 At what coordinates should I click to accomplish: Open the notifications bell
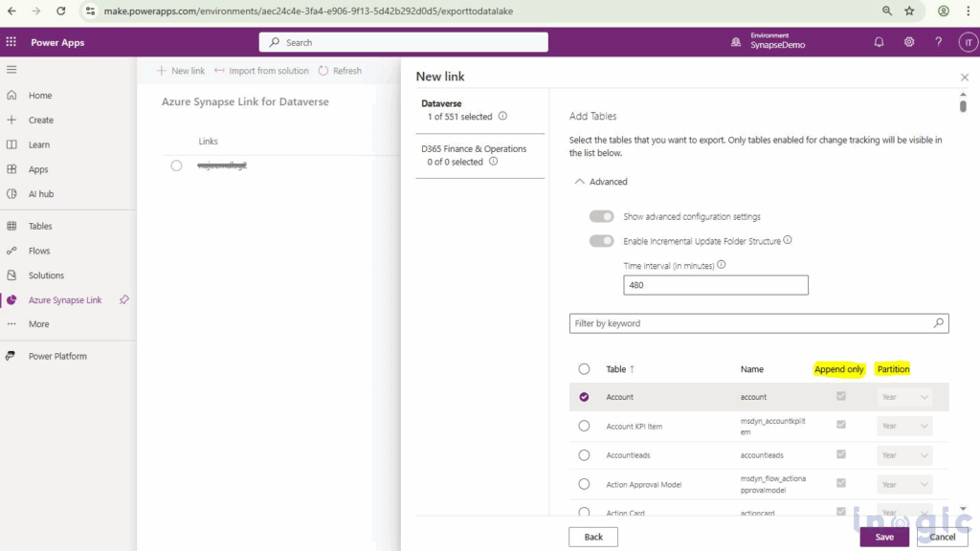pyautogui.click(x=879, y=42)
